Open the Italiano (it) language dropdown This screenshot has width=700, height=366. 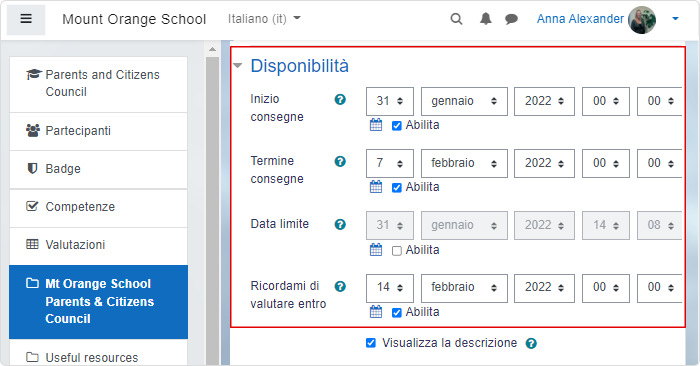click(x=264, y=19)
